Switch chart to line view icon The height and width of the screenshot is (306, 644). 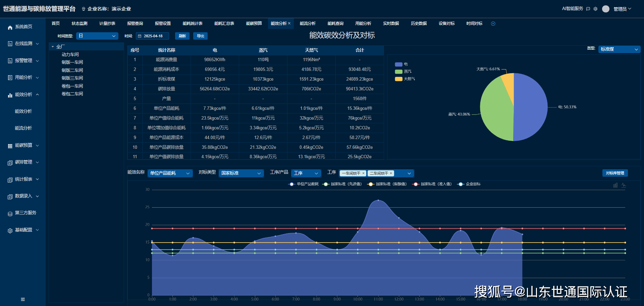(x=624, y=185)
